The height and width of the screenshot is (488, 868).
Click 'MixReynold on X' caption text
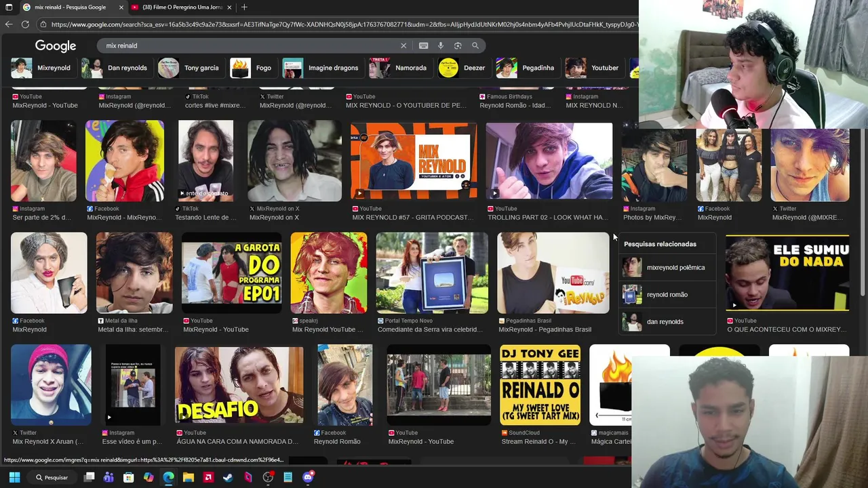click(x=274, y=218)
